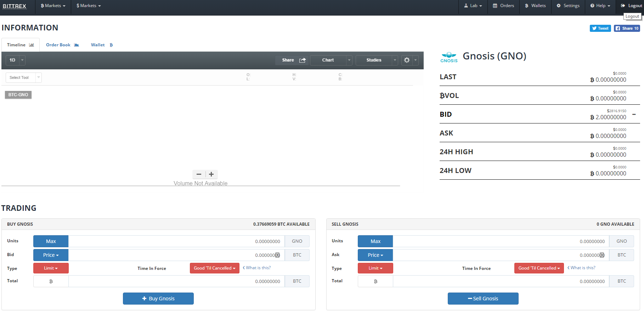The width and height of the screenshot is (644, 312).
Task: Expand the arrow next to the gear icon
Action: (416, 60)
